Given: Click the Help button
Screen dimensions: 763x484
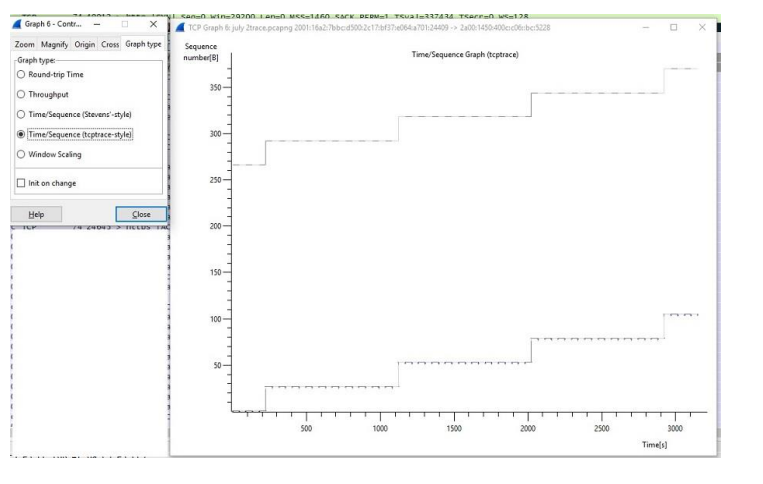Looking at the screenshot, I should point(36,214).
